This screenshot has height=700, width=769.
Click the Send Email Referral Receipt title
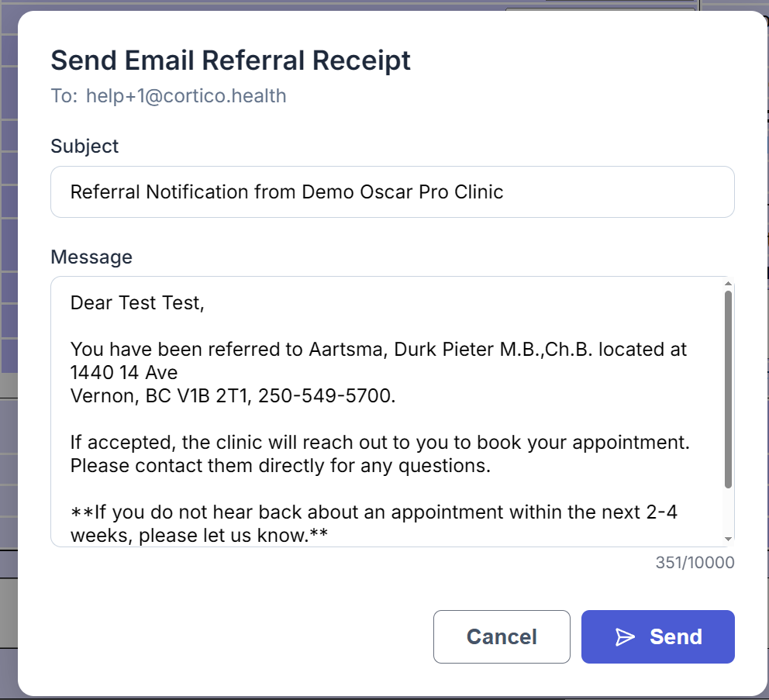pos(230,60)
